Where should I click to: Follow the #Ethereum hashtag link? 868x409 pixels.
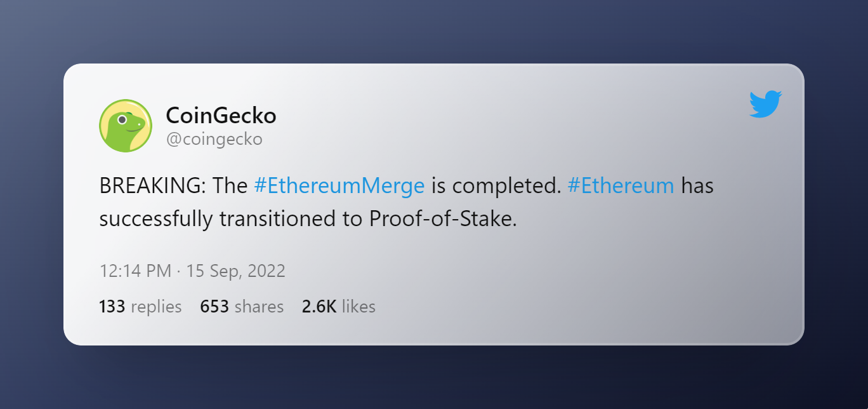[620, 186]
